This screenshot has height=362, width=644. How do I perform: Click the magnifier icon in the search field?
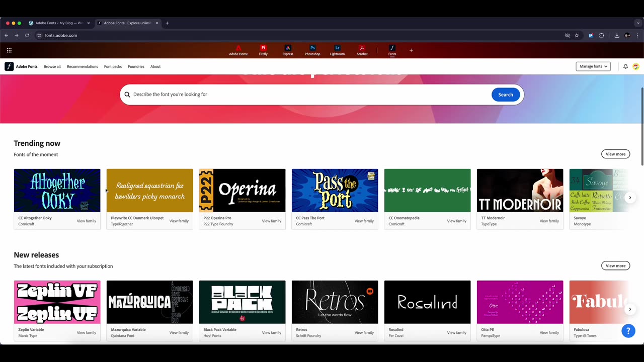(x=127, y=95)
